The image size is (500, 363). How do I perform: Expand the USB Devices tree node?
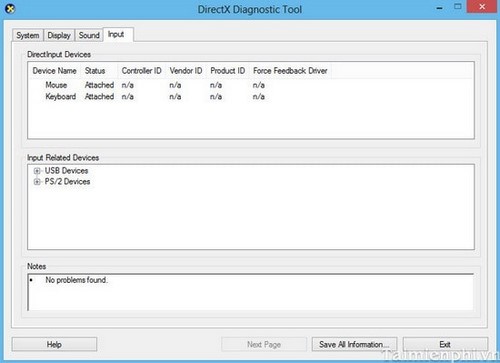tap(37, 171)
